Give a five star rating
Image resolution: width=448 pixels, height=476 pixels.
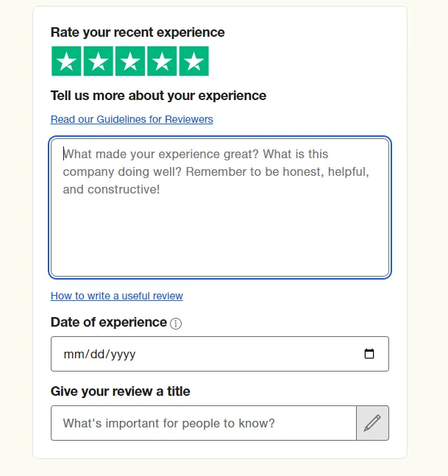194,61
